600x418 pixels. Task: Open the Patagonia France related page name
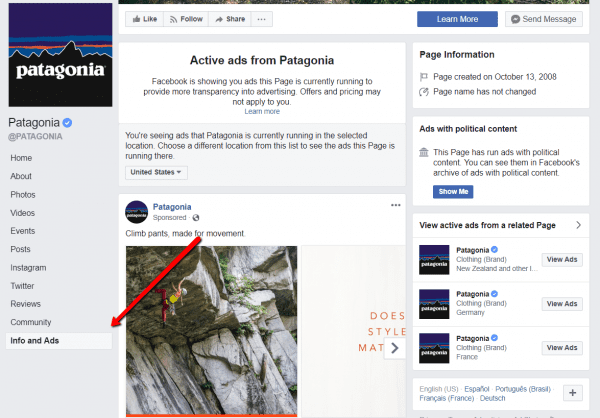[473, 339]
